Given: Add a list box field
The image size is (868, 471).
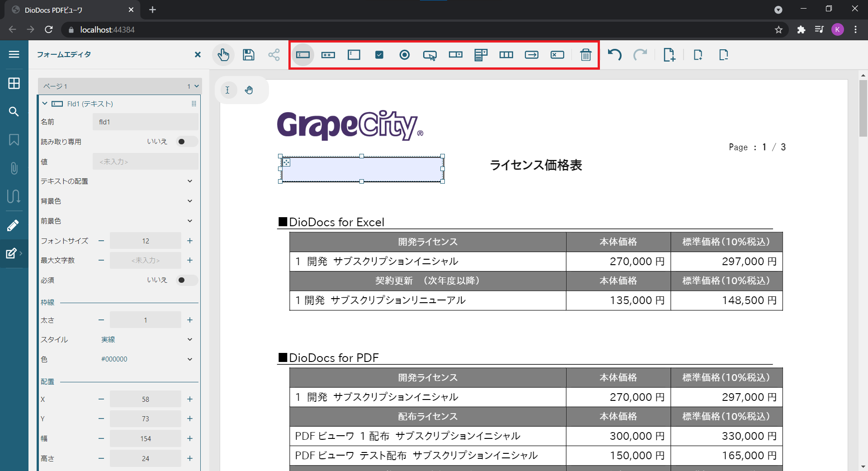Looking at the screenshot, I should click(x=481, y=55).
